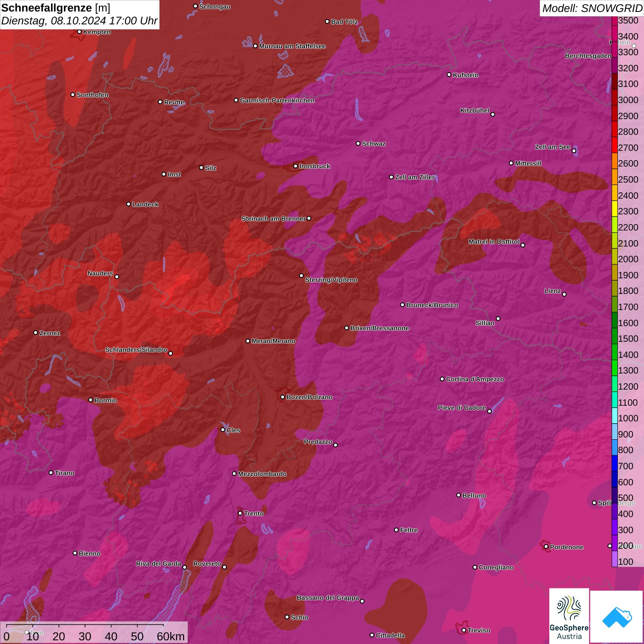The width and height of the screenshot is (644, 644).
Task: Click the GeoSphere Austria logo
Action: coord(569,616)
